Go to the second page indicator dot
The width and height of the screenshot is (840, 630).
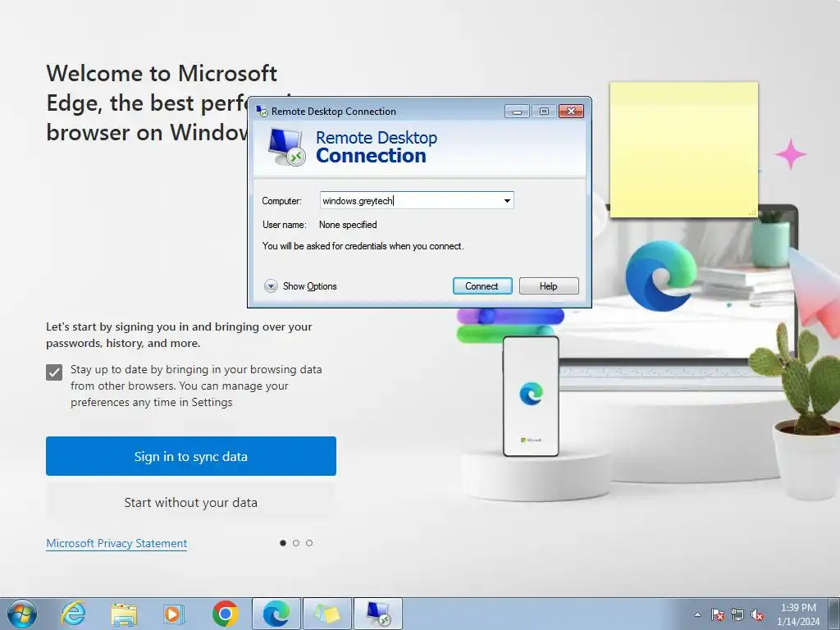[296, 543]
